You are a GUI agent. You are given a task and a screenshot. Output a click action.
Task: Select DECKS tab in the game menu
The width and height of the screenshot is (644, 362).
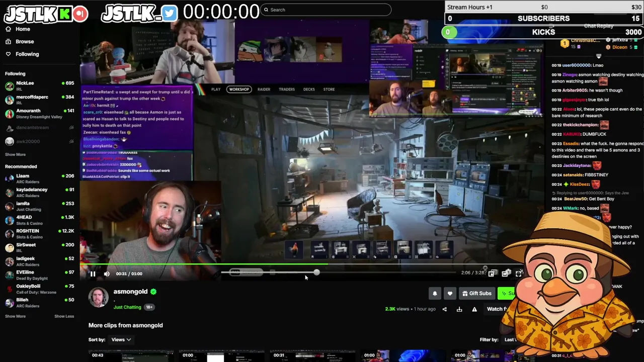pyautogui.click(x=309, y=89)
